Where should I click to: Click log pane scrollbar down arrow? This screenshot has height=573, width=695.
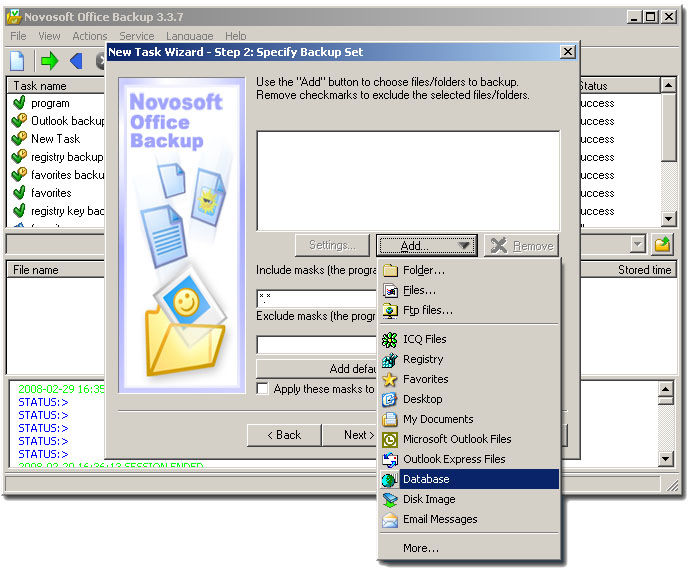pyautogui.click(x=666, y=459)
